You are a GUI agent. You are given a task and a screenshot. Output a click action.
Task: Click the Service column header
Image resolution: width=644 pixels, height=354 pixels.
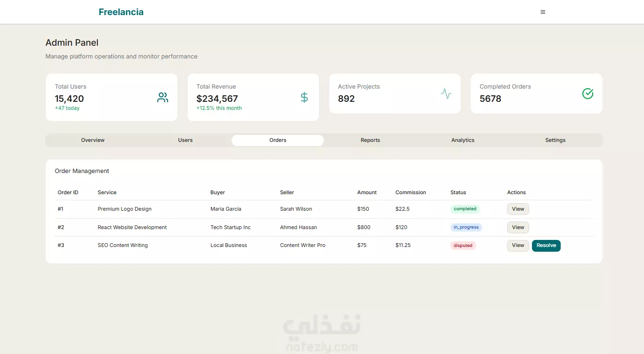107,192
